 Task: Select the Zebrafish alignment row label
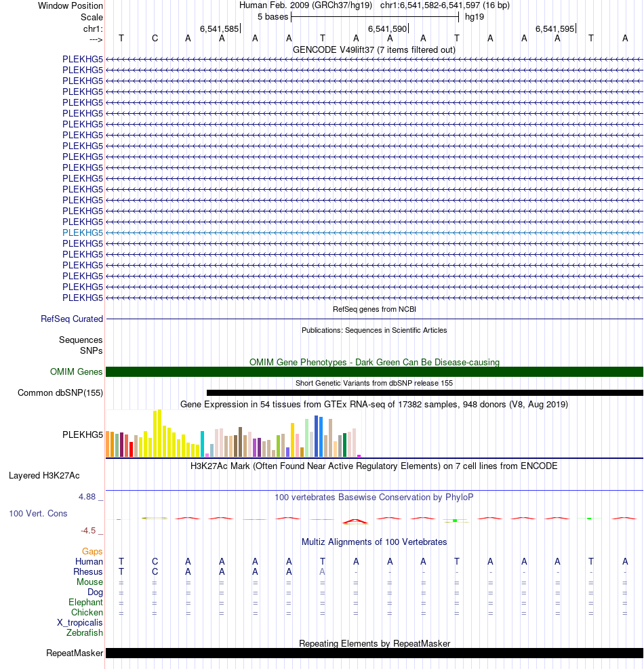[85, 632]
